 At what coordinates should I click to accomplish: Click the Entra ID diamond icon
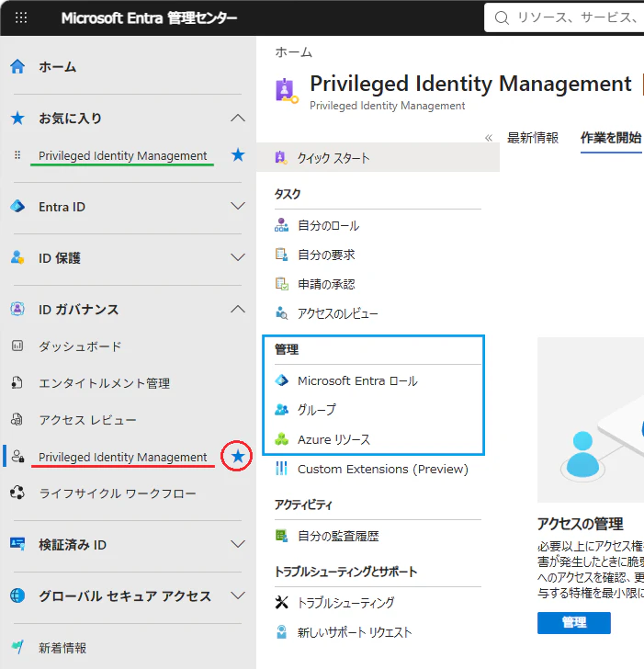point(17,207)
